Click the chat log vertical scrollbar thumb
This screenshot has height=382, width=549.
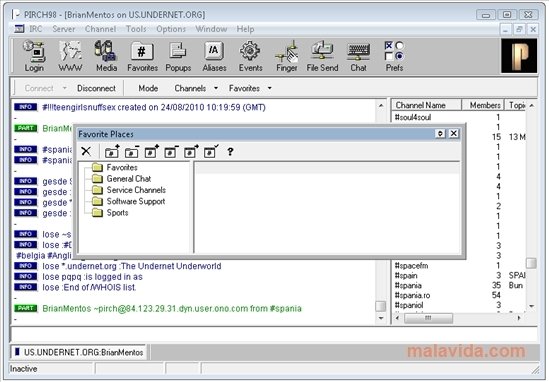pyautogui.click(x=381, y=306)
